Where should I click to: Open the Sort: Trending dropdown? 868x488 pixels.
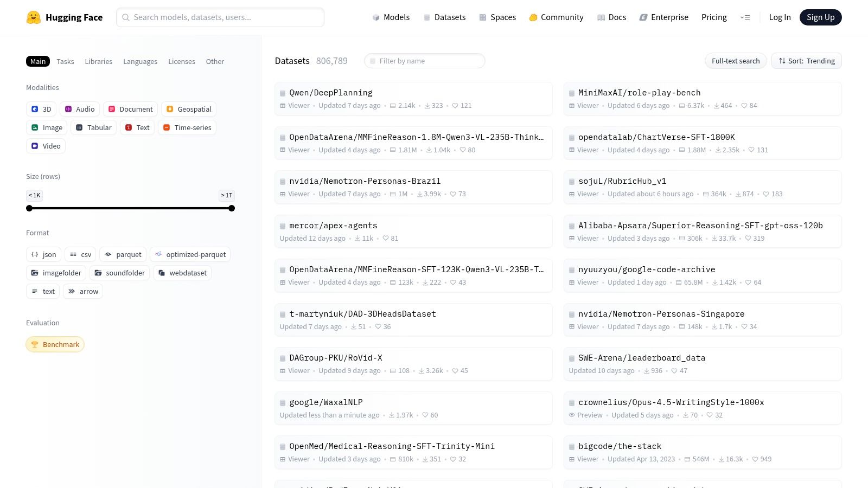point(806,61)
